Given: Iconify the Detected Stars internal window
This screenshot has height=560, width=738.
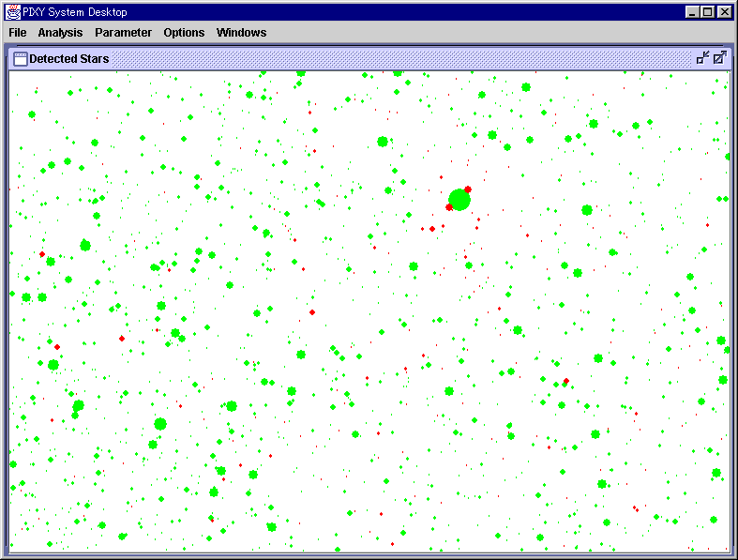Looking at the screenshot, I should tap(702, 58).
